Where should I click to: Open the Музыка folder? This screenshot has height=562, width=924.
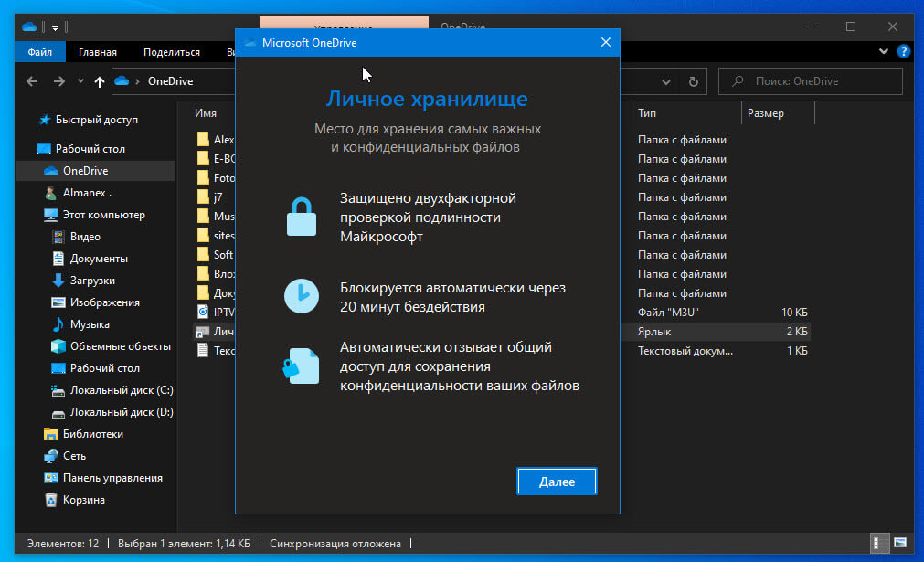pyautogui.click(x=89, y=324)
